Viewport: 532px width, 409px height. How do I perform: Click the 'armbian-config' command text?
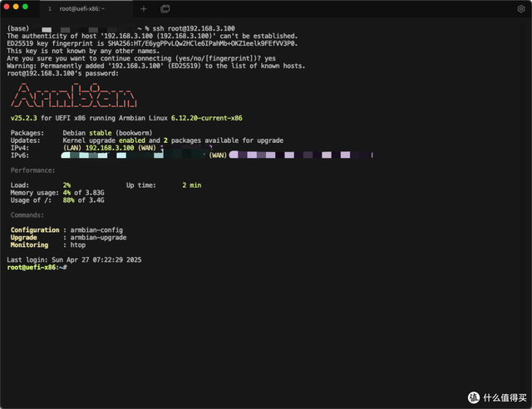pyautogui.click(x=96, y=230)
